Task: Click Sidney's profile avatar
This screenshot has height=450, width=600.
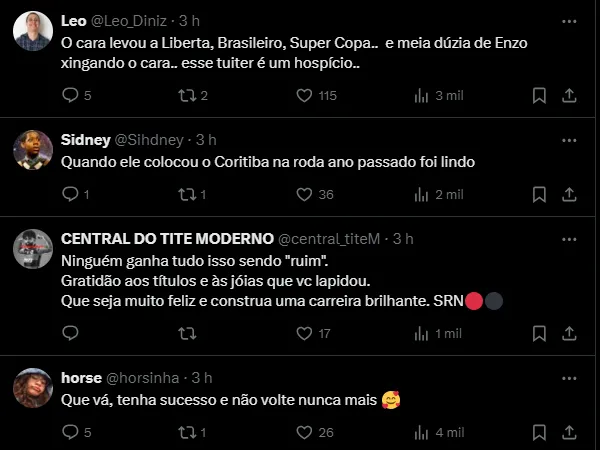Action: [33, 150]
